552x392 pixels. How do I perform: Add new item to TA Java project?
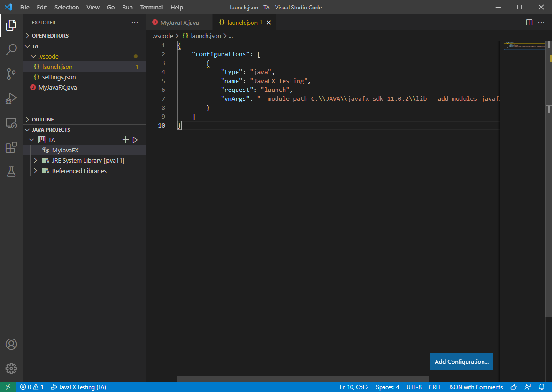click(x=125, y=140)
